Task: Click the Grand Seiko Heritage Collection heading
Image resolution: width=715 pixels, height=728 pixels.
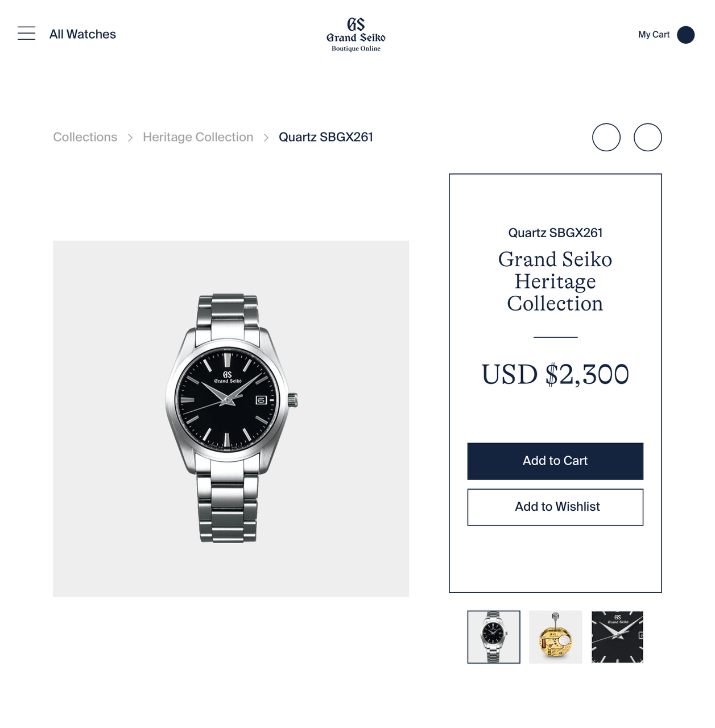Action: click(x=555, y=282)
